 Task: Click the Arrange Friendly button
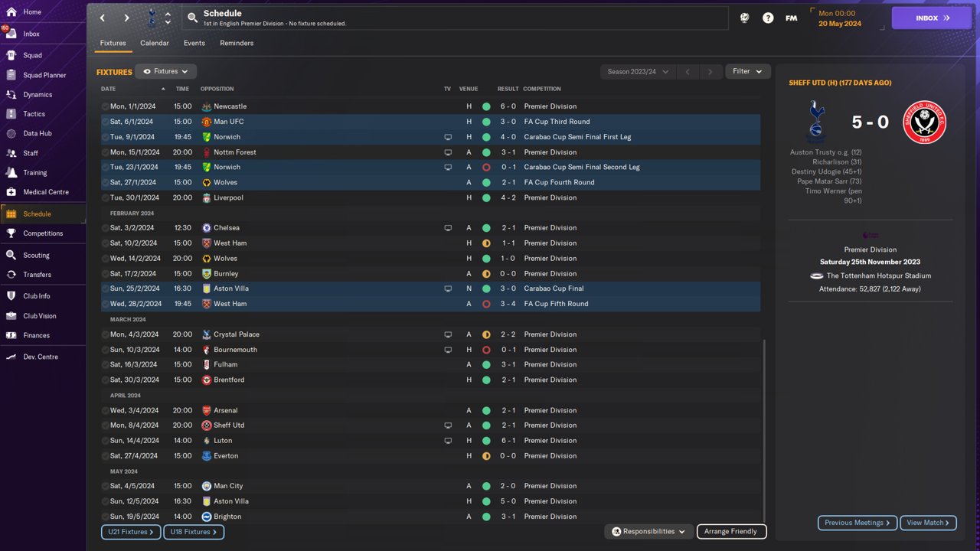(730, 531)
